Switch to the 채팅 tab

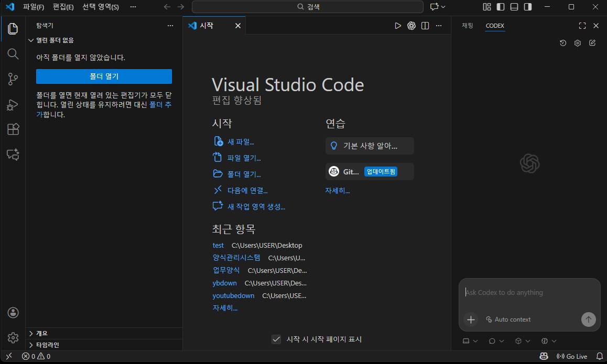click(467, 26)
